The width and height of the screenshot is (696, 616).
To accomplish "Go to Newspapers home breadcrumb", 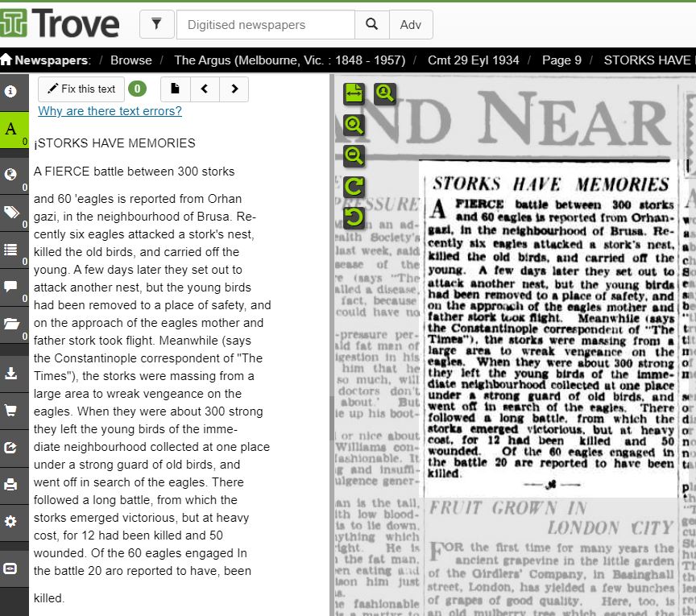I will click(x=46, y=60).
